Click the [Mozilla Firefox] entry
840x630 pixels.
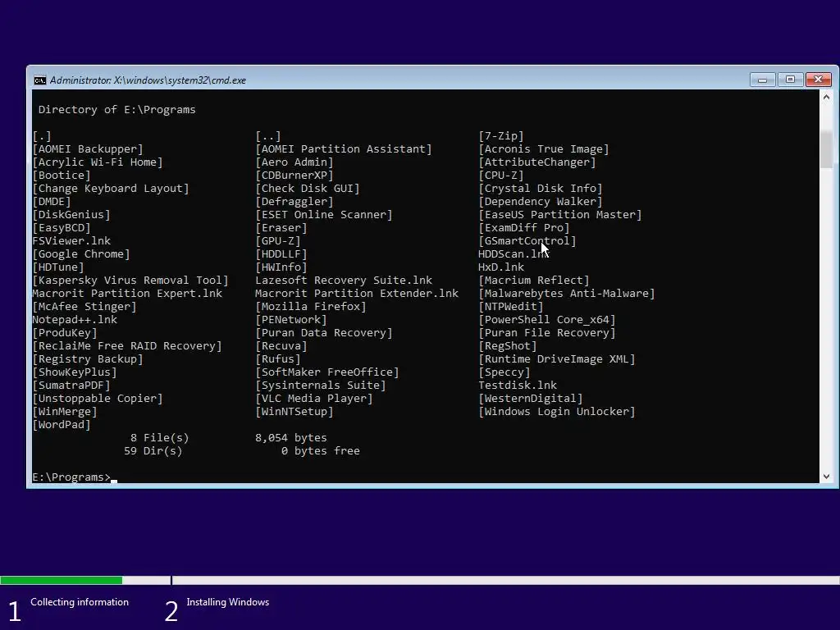[x=311, y=307]
